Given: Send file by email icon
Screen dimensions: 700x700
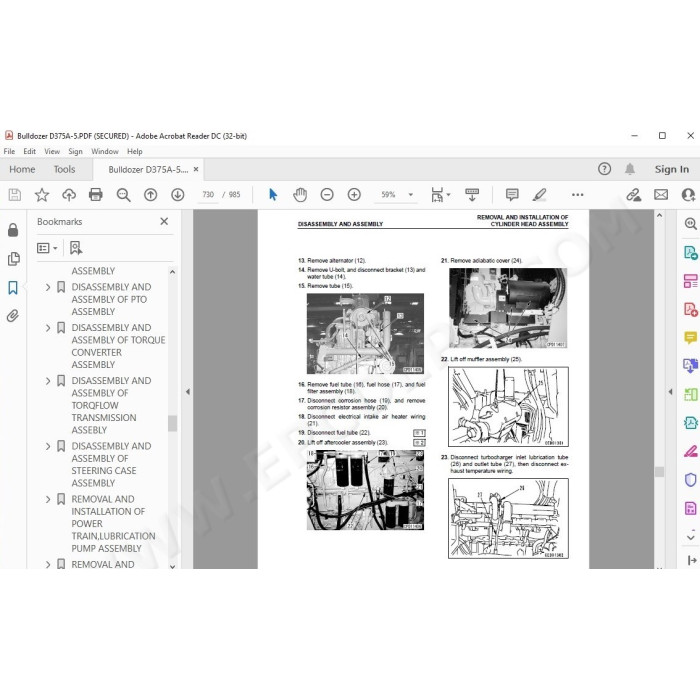Looking at the screenshot, I should [x=661, y=195].
